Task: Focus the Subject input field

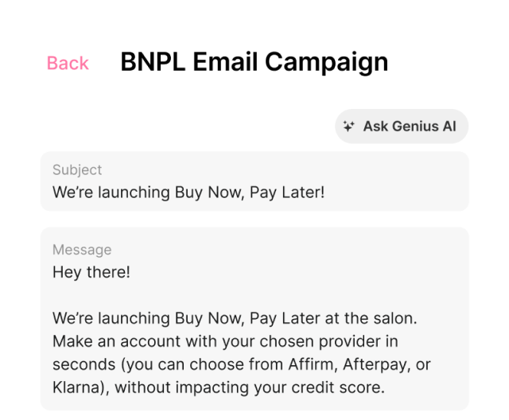Action: [254, 192]
